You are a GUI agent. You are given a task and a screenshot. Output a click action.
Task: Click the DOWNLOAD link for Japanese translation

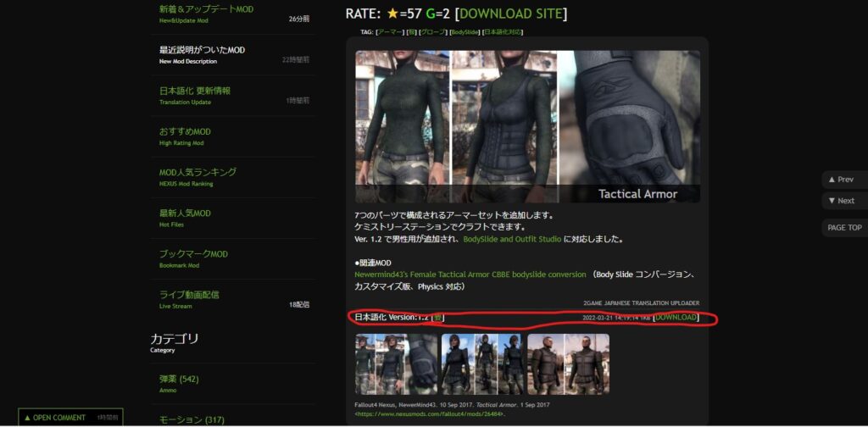[x=676, y=318]
